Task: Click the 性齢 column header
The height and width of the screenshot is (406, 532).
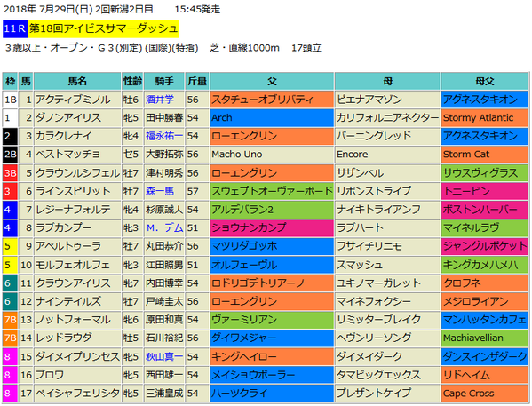Action: point(132,81)
